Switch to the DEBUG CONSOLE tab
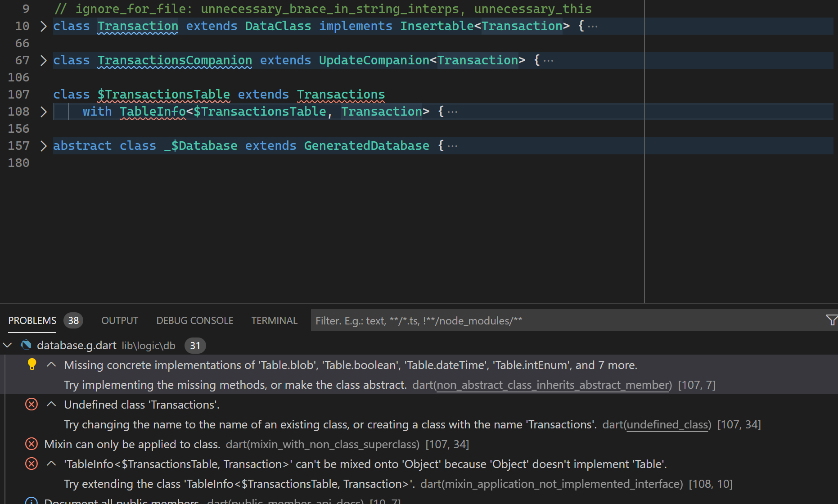 [x=194, y=320]
